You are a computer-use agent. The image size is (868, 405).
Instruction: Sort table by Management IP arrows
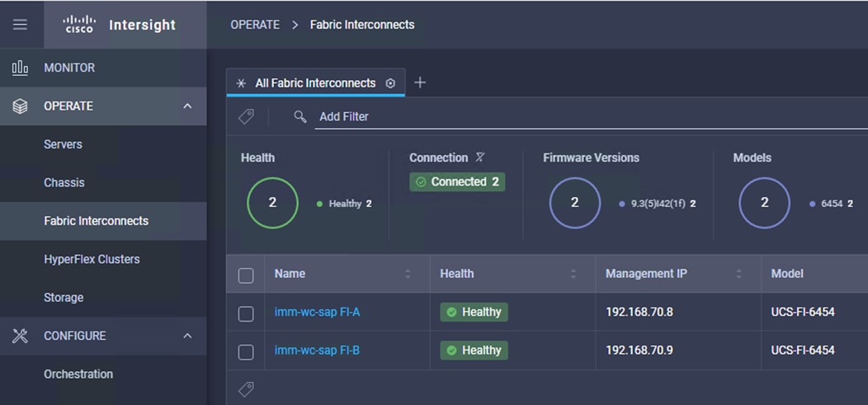tap(739, 274)
